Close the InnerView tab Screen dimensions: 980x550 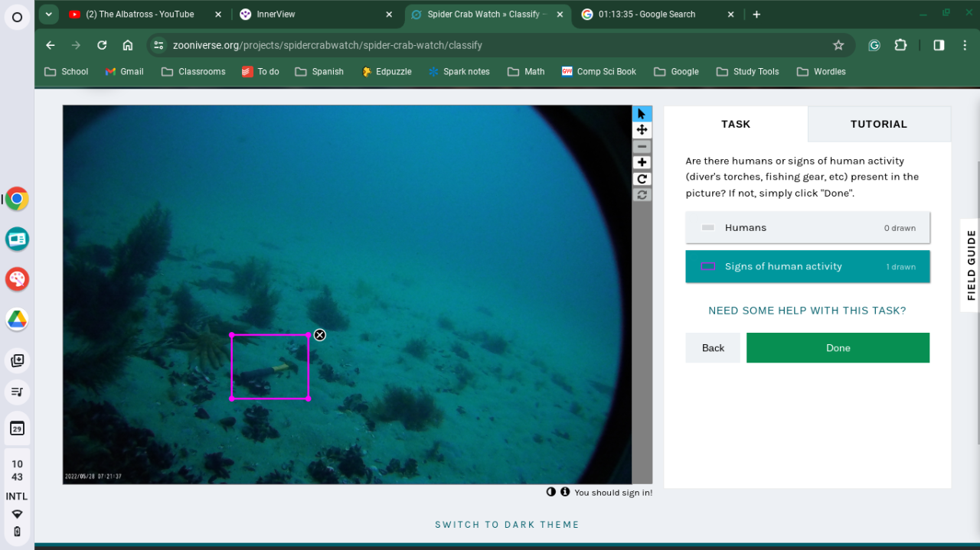(389, 15)
